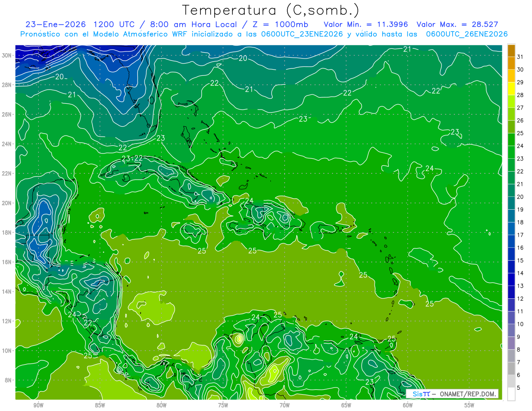Pick the brown swatch above scale value 31

coord(511,51)
